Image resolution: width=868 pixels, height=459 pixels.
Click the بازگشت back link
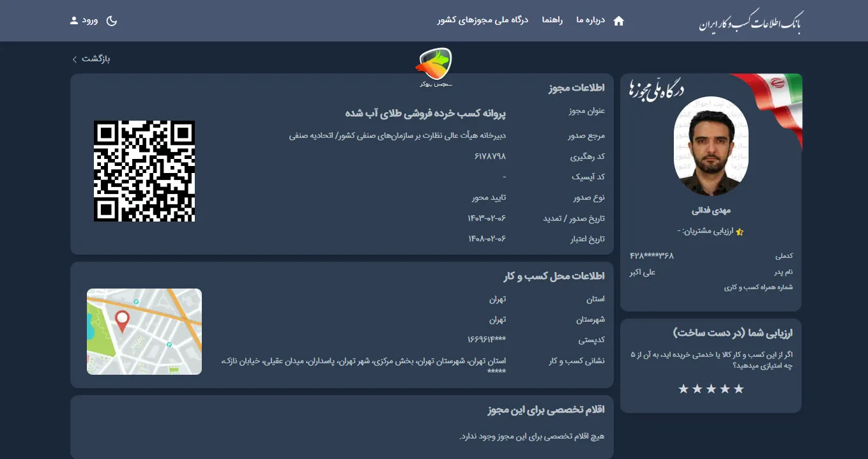pyautogui.click(x=95, y=59)
